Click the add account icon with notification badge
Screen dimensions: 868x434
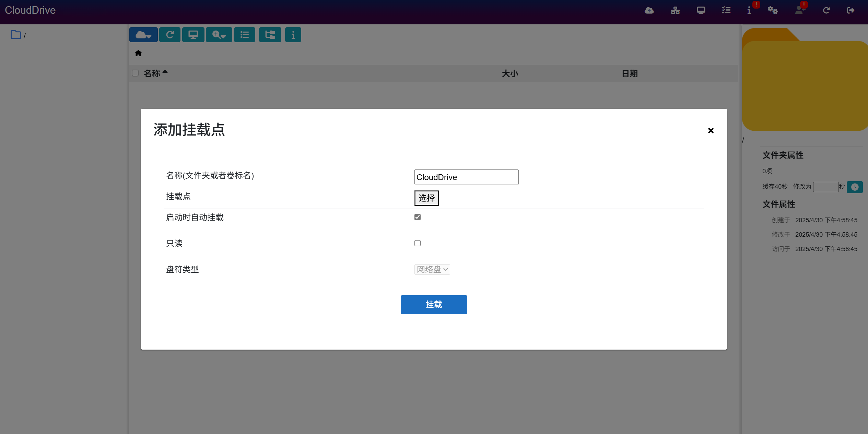(x=800, y=10)
